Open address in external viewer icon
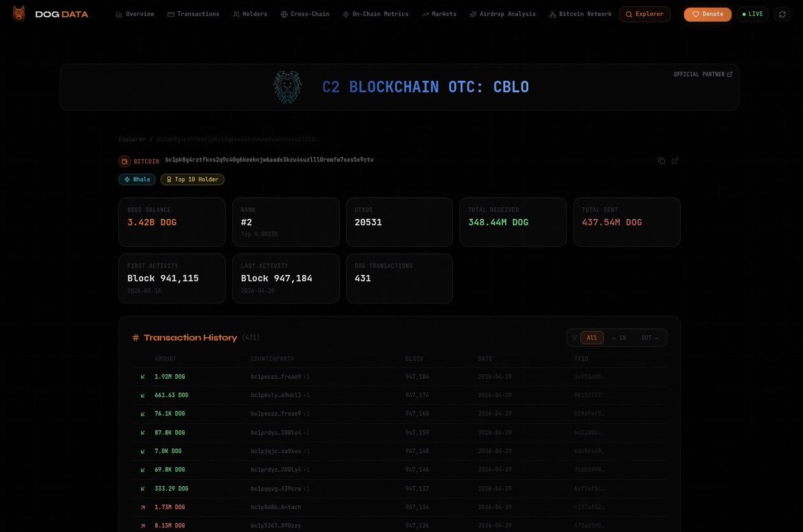 [675, 161]
